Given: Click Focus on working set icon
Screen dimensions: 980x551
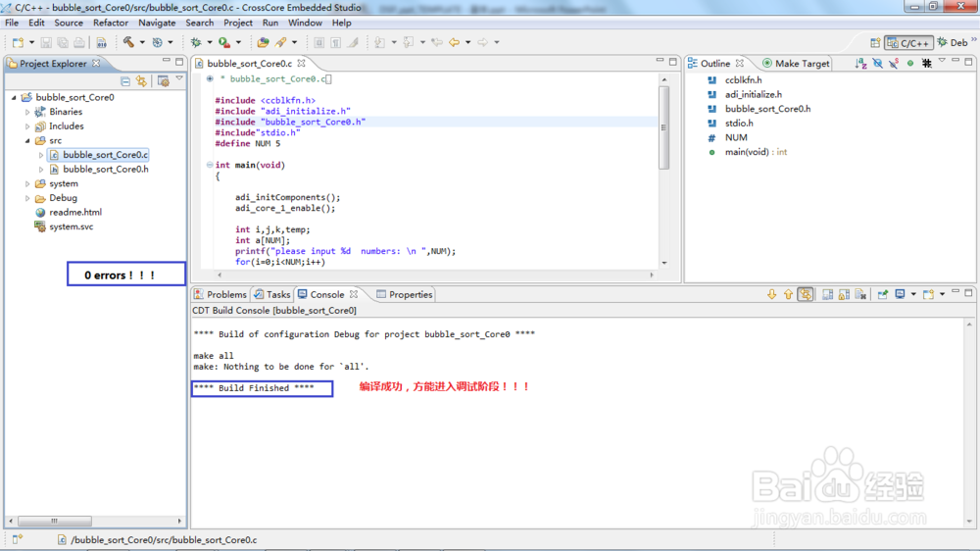Looking at the screenshot, I should coord(163,81).
